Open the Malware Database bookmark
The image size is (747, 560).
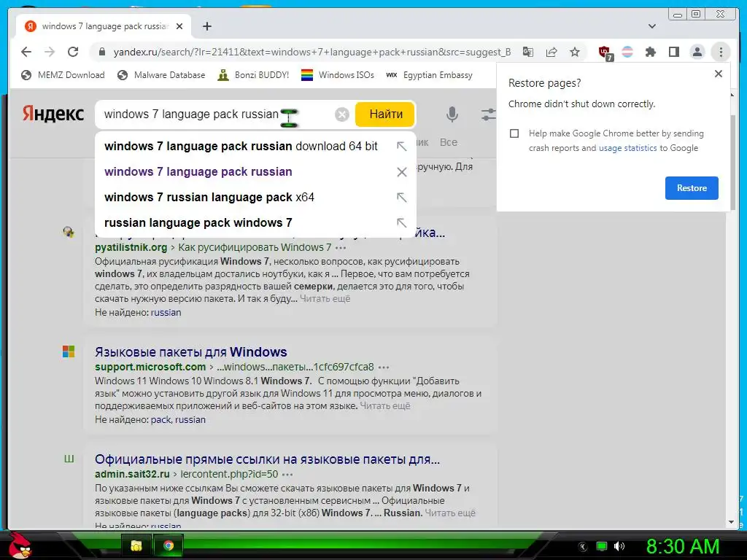tap(161, 75)
